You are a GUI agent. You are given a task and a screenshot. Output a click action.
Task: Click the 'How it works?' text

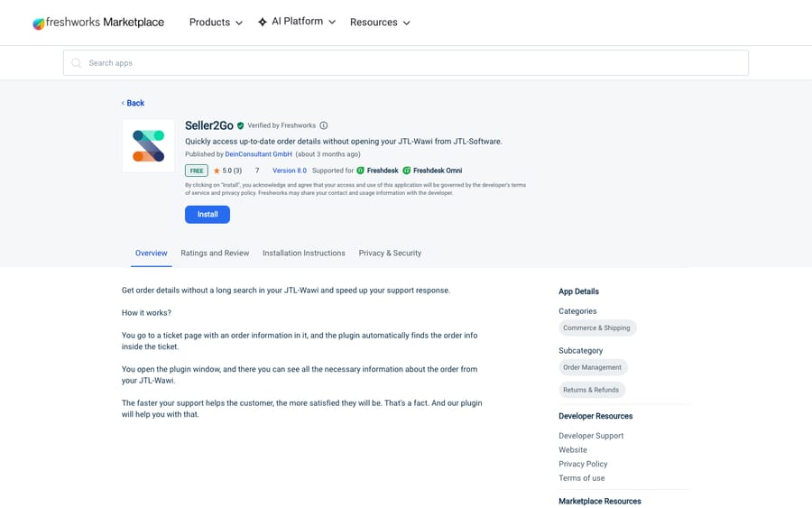(x=146, y=313)
